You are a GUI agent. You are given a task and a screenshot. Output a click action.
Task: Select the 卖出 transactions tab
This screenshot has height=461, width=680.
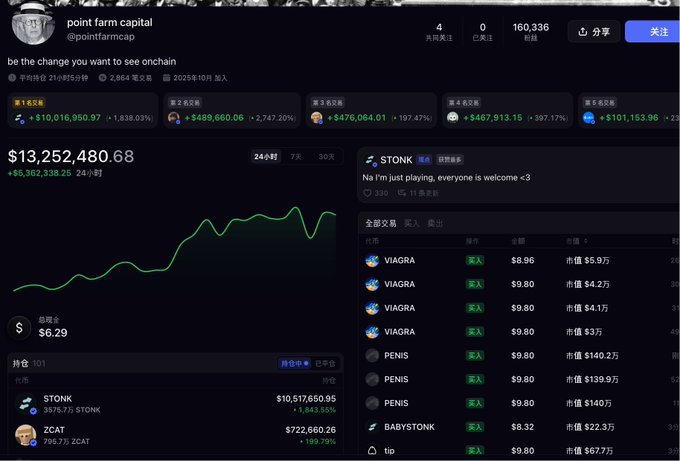pos(435,223)
